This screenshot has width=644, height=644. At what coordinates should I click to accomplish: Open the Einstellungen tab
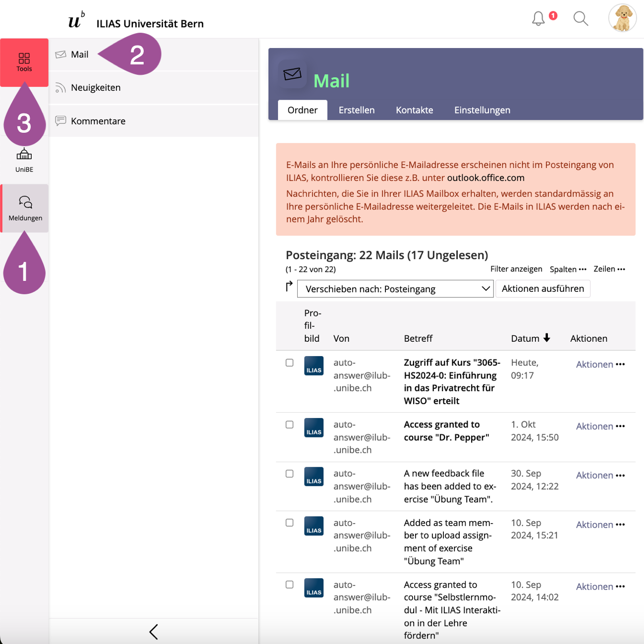tap(482, 110)
